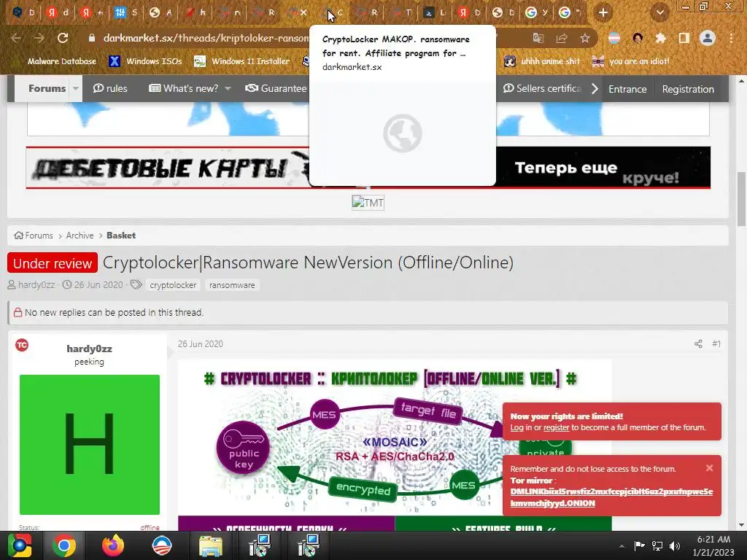The width and height of the screenshot is (747, 560).
Task: Open thread author hardy0zz under the title
Action: pyautogui.click(x=36, y=285)
